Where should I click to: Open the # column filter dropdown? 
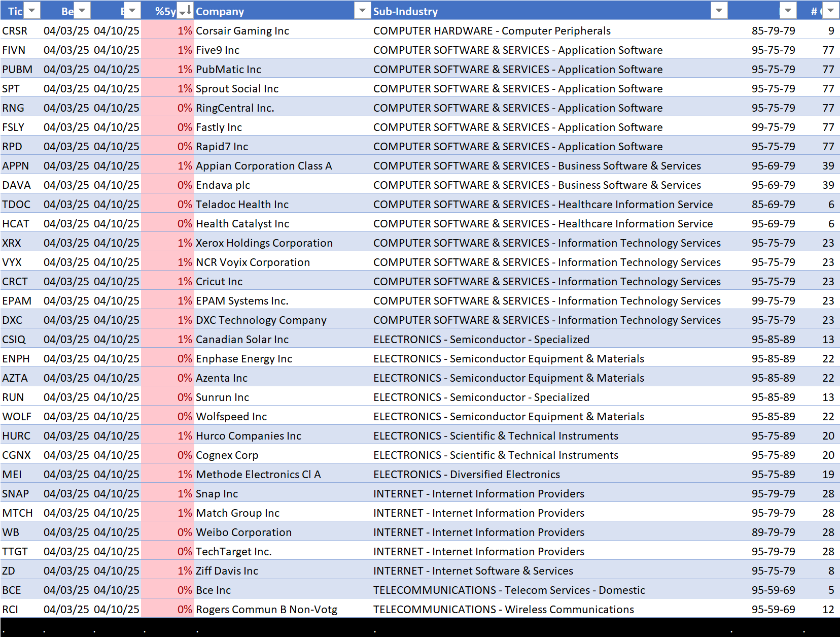click(830, 11)
